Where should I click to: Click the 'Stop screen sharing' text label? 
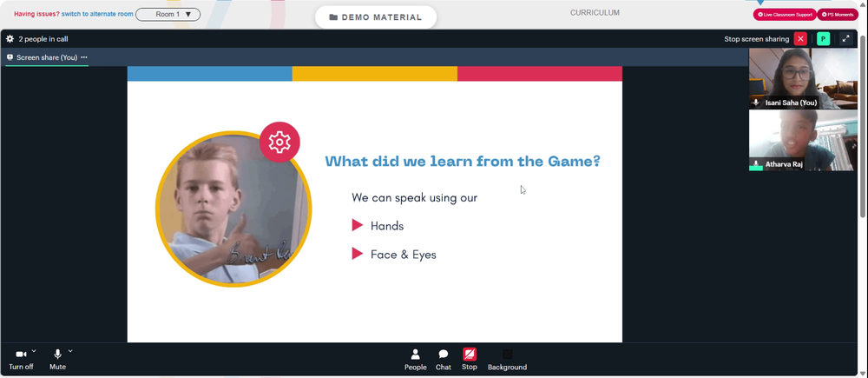(x=757, y=39)
